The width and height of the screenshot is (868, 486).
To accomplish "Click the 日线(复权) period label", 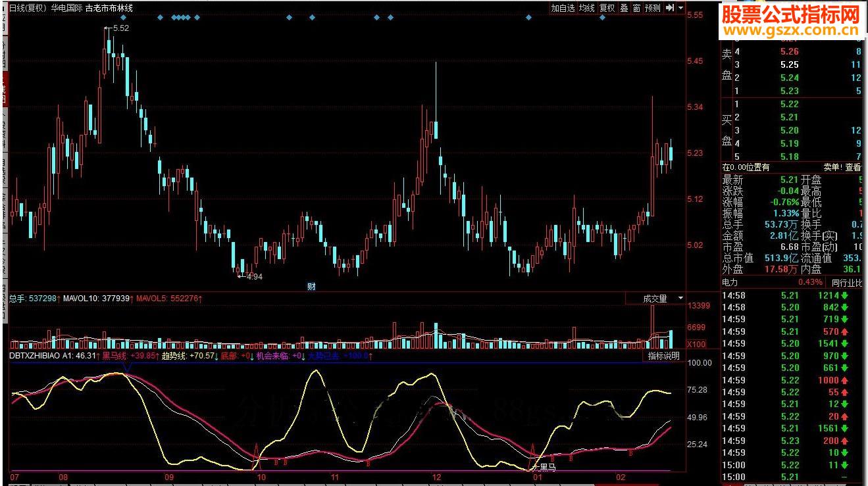I will pos(28,8).
